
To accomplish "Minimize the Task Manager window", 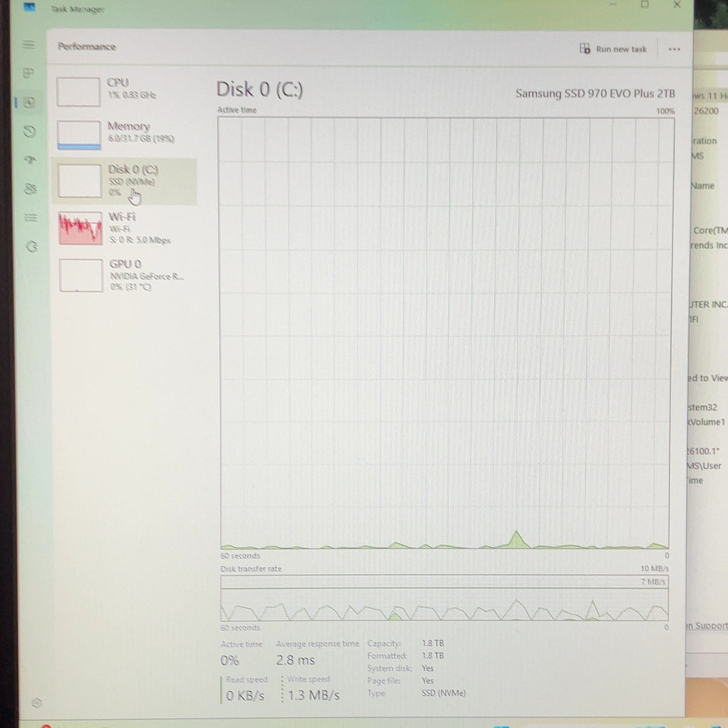I will coord(613,5).
